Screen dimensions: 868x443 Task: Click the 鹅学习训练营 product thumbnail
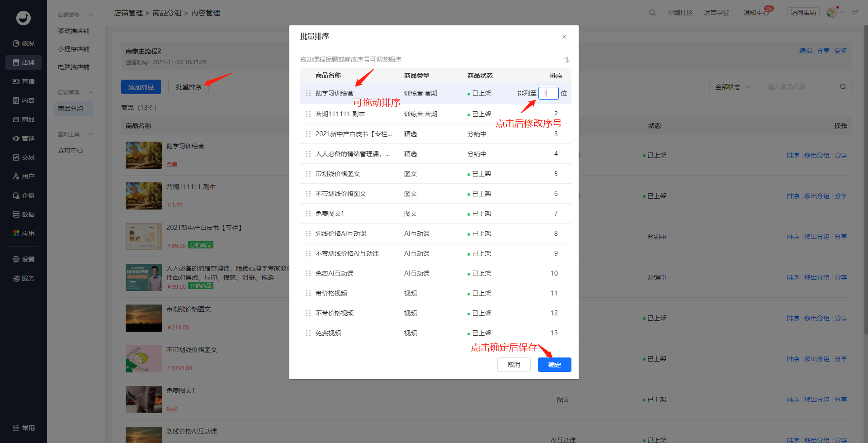144,155
